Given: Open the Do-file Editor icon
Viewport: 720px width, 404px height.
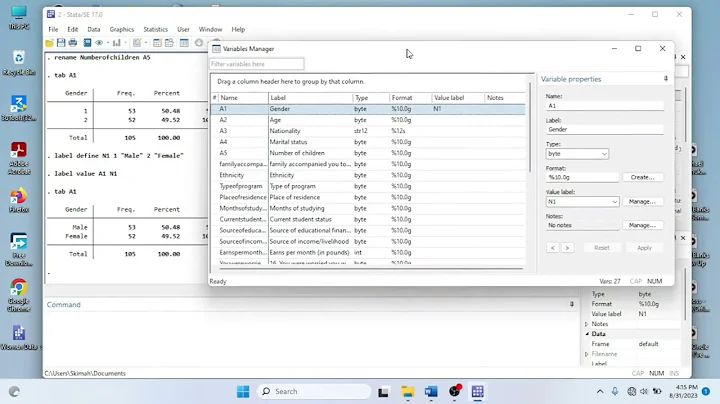Looking at the screenshot, I should [x=137, y=43].
